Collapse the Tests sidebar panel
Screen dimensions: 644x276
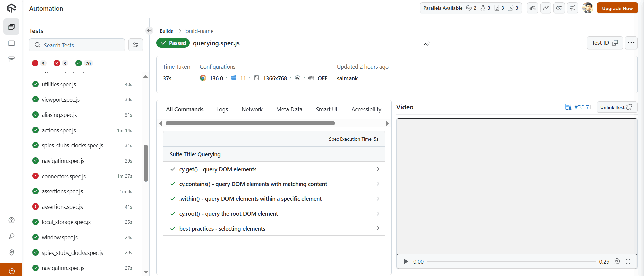click(149, 31)
